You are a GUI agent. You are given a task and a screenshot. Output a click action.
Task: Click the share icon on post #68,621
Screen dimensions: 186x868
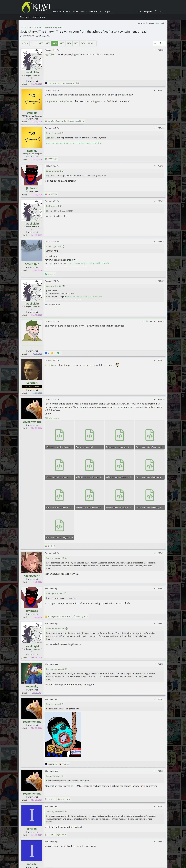[155, 50]
